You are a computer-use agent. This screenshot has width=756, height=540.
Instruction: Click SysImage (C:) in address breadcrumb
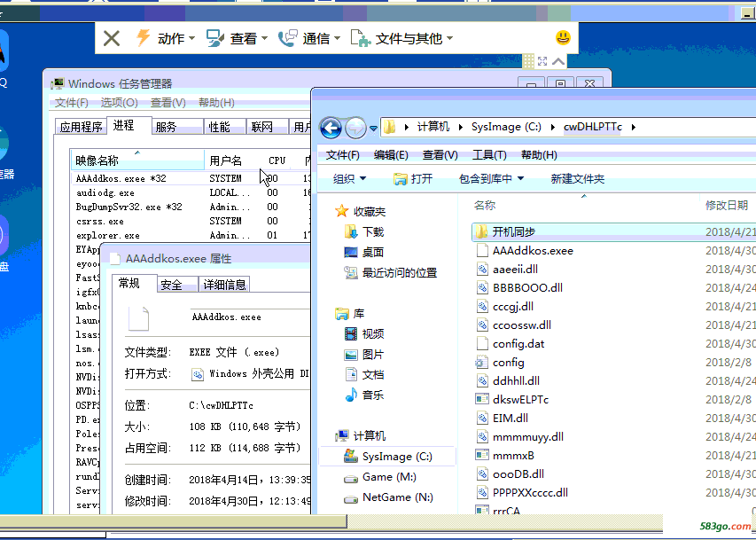pos(506,127)
